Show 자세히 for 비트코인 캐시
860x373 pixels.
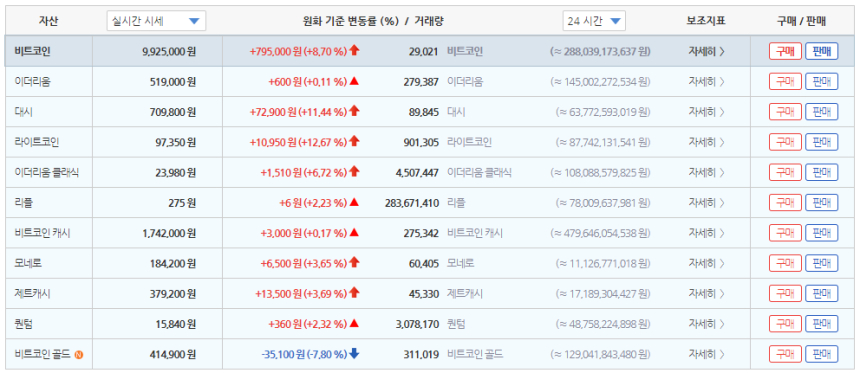(x=707, y=233)
